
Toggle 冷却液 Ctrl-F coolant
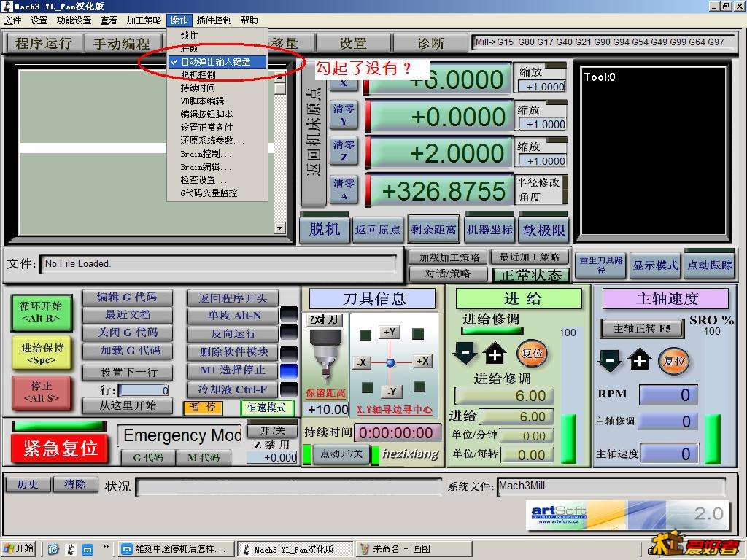[233, 389]
